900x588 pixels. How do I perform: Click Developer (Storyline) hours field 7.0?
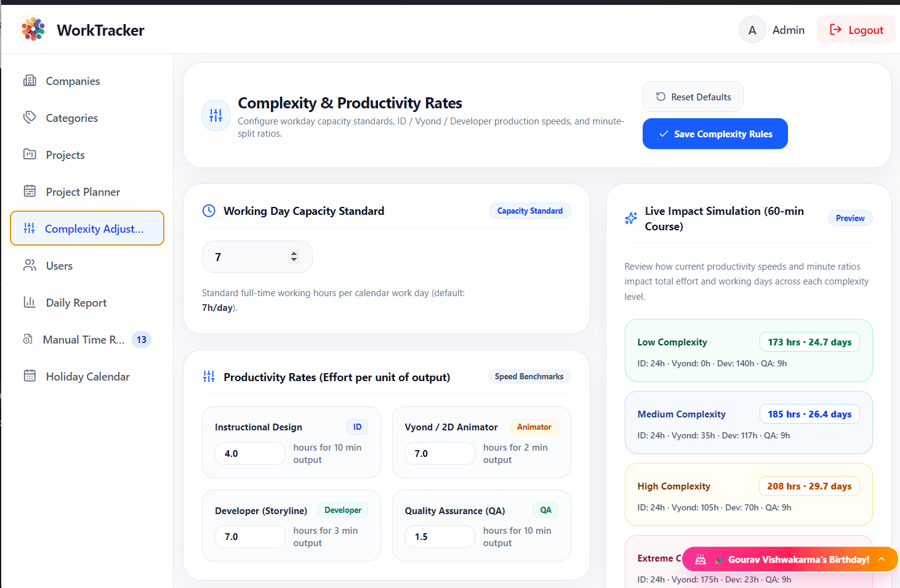pyautogui.click(x=250, y=536)
